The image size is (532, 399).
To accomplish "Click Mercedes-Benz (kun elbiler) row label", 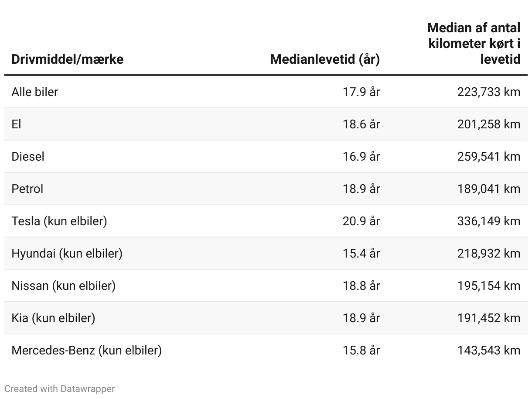I will tap(86, 350).
